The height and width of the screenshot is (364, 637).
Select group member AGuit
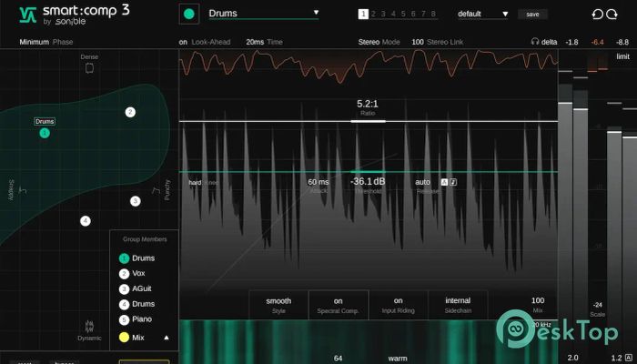pyautogui.click(x=136, y=288)
